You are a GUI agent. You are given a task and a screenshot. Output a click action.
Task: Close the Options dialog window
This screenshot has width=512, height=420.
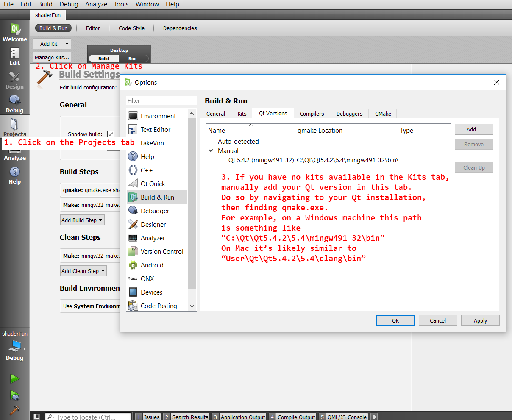tap(497, 82)
